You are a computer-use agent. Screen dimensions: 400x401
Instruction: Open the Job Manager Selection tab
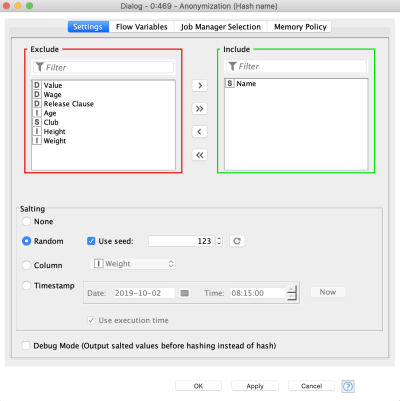(221, 27)
